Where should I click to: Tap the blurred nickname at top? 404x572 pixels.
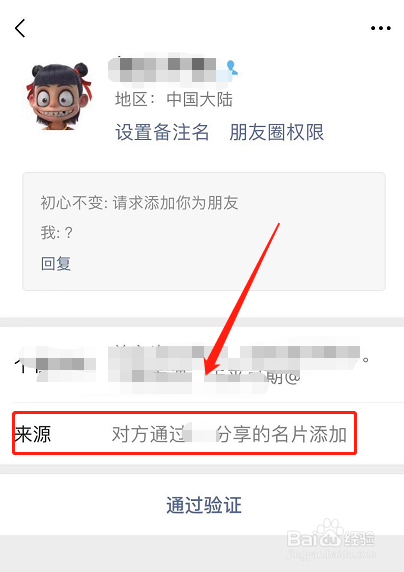tap(166, 69)
